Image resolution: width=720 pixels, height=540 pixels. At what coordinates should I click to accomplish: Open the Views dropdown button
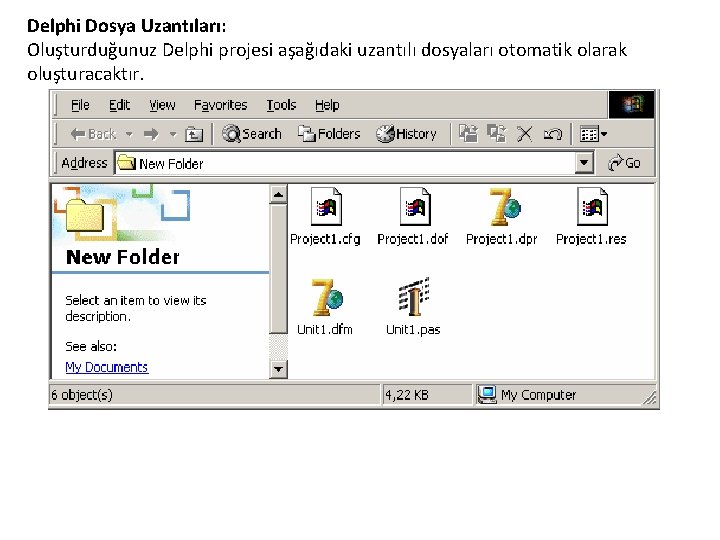click(593, 134)
